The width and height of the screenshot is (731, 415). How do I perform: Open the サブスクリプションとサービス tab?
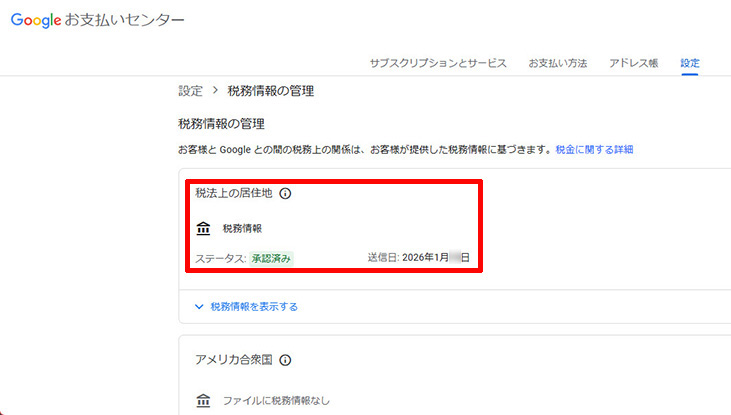[438, 63]
